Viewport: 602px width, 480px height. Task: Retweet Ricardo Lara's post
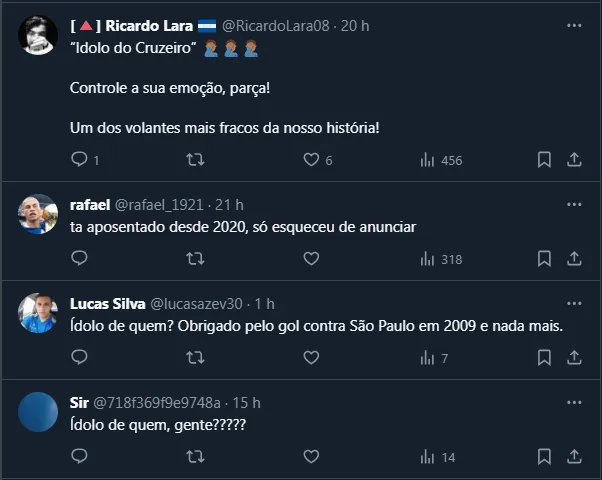pos(196,159)
